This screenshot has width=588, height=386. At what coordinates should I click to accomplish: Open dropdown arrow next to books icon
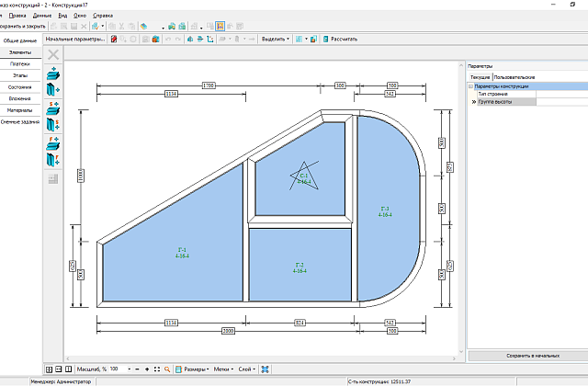pyautogui.click(x=164, y=28)
